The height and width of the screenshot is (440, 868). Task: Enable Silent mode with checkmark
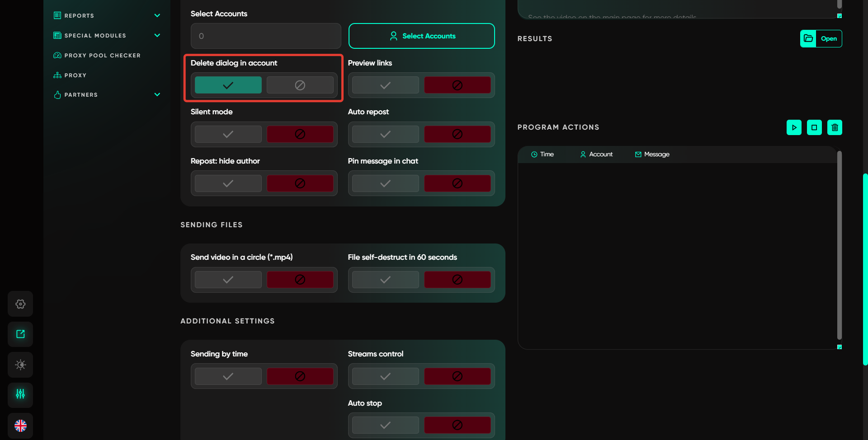click(x=228, y=134)
